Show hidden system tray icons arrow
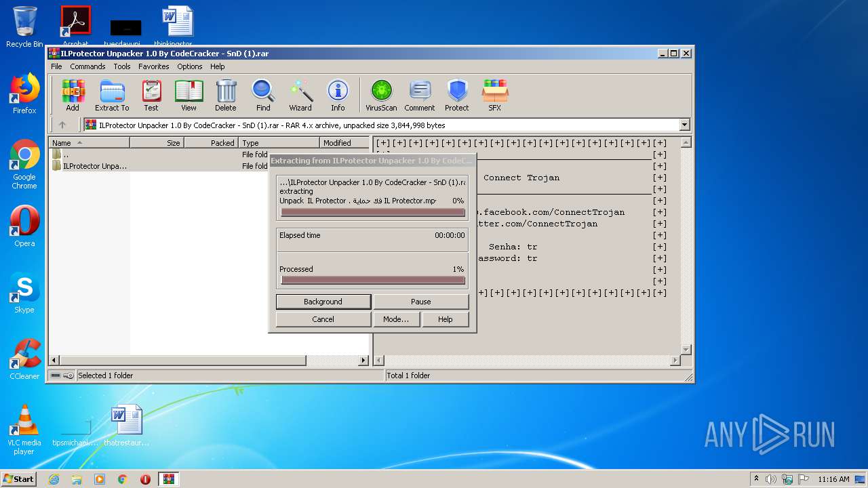Image resolution: width=868 pixels, height=488 pixels. [x=756, y=479]
